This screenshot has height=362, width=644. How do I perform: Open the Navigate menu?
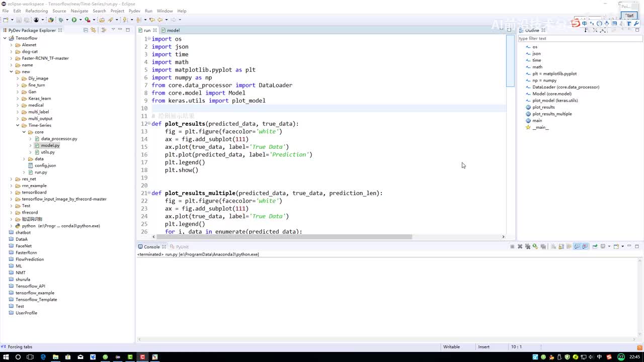79,11
